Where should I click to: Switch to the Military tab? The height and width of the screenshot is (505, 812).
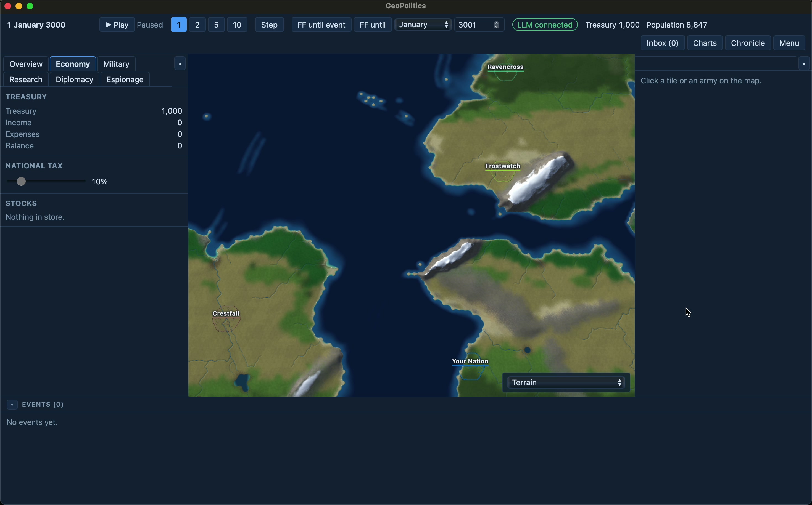click(116, 64)
